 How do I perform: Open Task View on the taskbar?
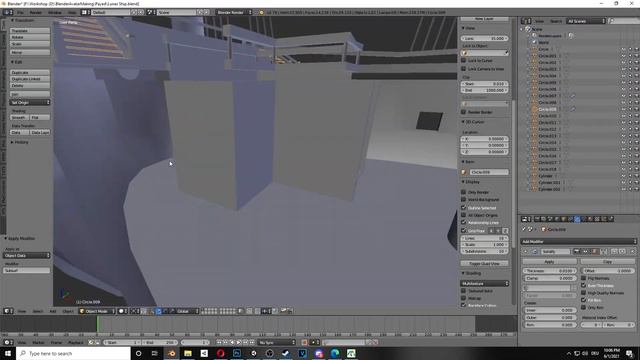coord(155,353)
